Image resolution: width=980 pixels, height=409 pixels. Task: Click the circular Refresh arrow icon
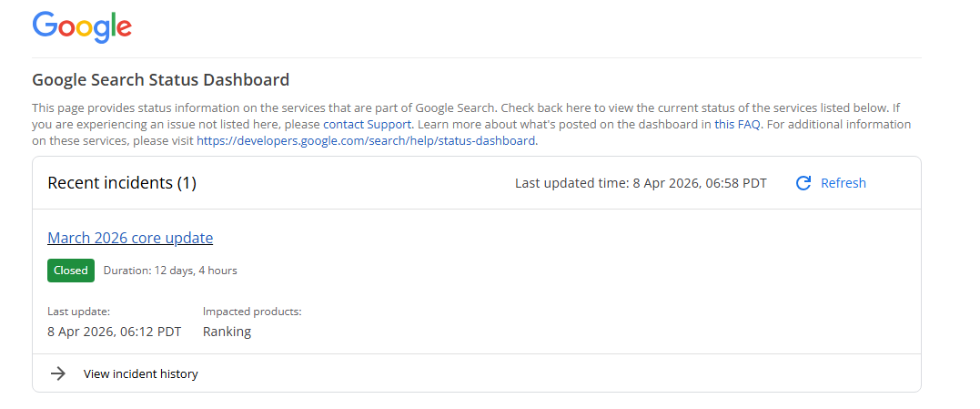803,183
